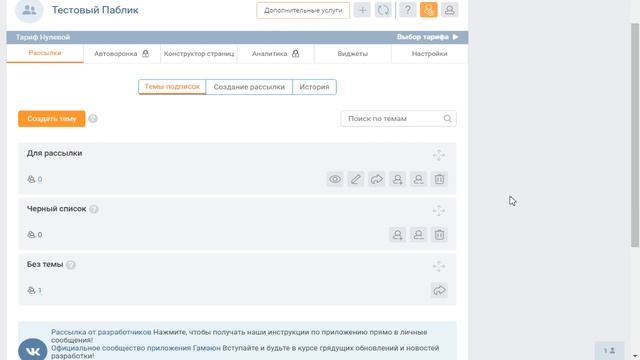Screen dimensions: 640x360
Task: Switch to the Создание рассылки sub-tab
Action: pos(249,87)
